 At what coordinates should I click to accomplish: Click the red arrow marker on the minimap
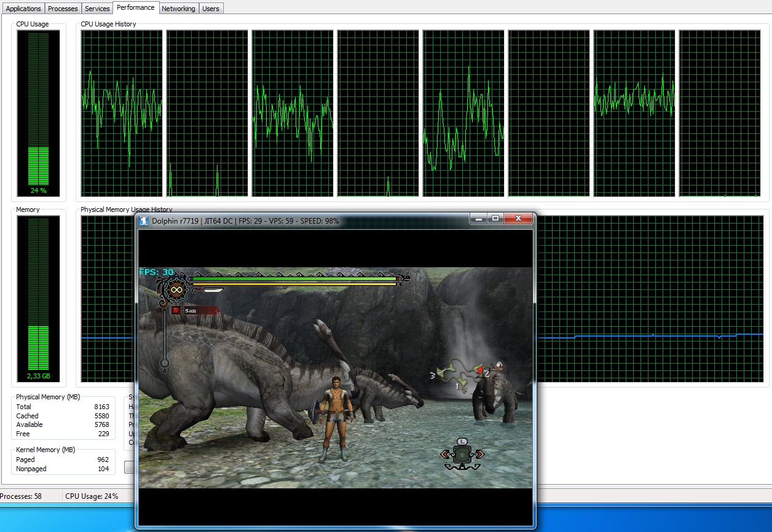(479, 370)
